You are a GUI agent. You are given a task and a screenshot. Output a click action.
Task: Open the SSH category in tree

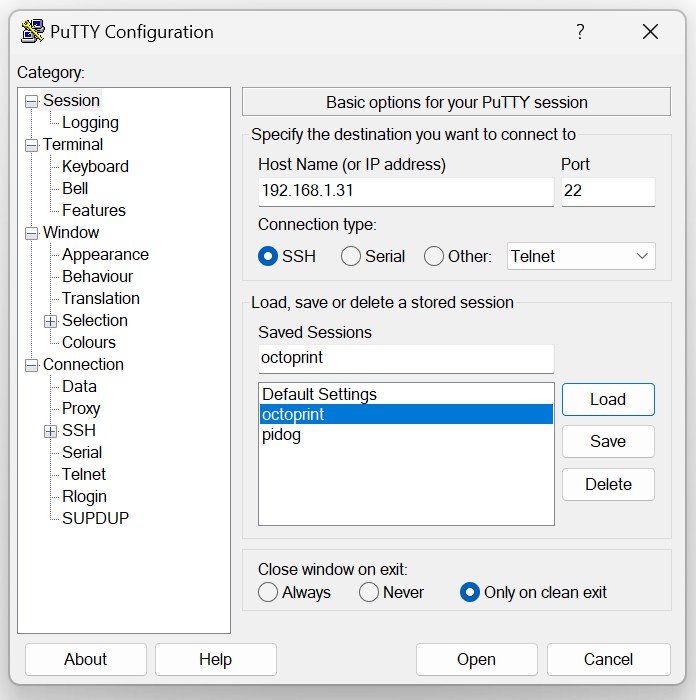pyautogui.click(x=79, y=430)
